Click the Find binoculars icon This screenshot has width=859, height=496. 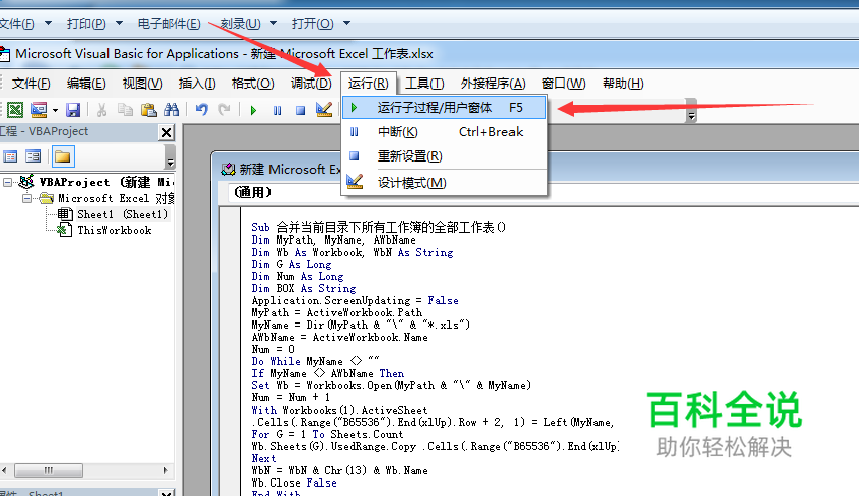[x=171, y=110]
